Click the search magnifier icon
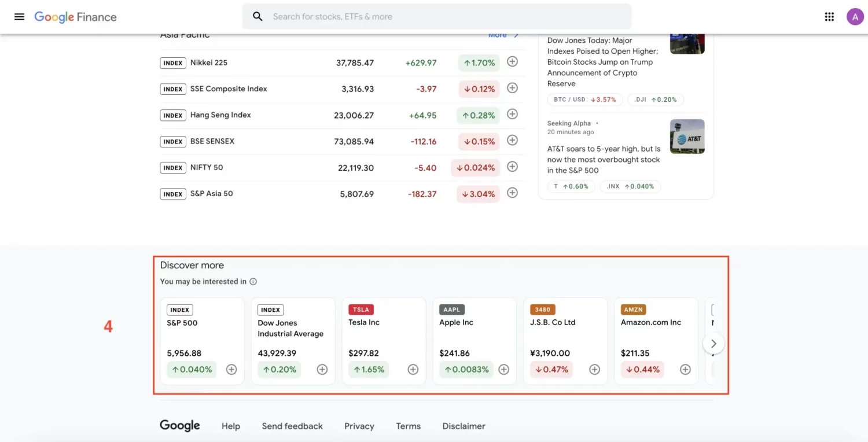Screen dimensions: 868x442 click(x=258, y=17)
